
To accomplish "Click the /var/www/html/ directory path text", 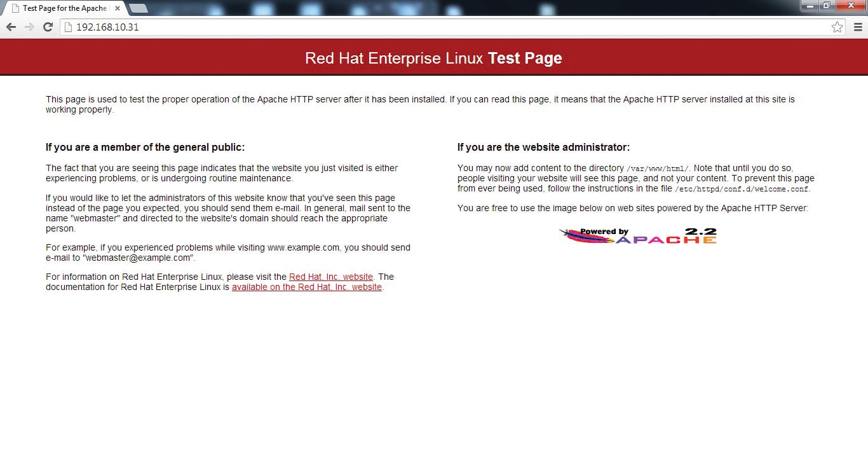I will pyautogui.click(x=658, y=169).
